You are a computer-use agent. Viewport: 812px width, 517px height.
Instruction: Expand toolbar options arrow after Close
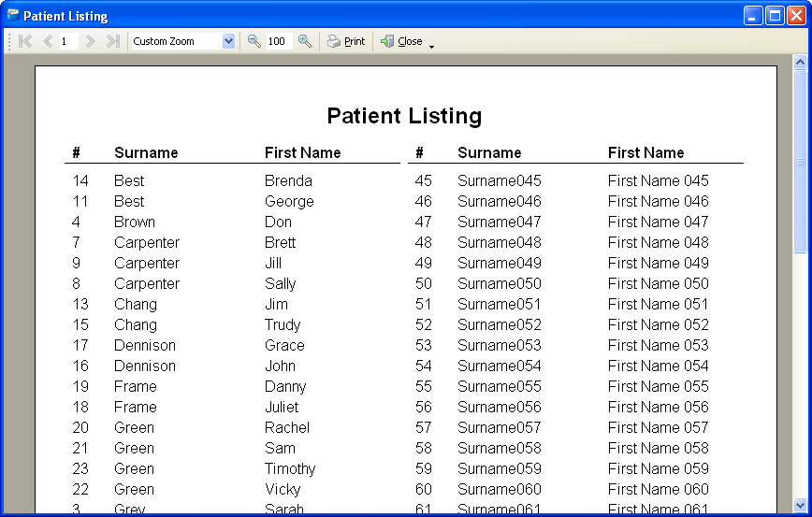[431, 47]
